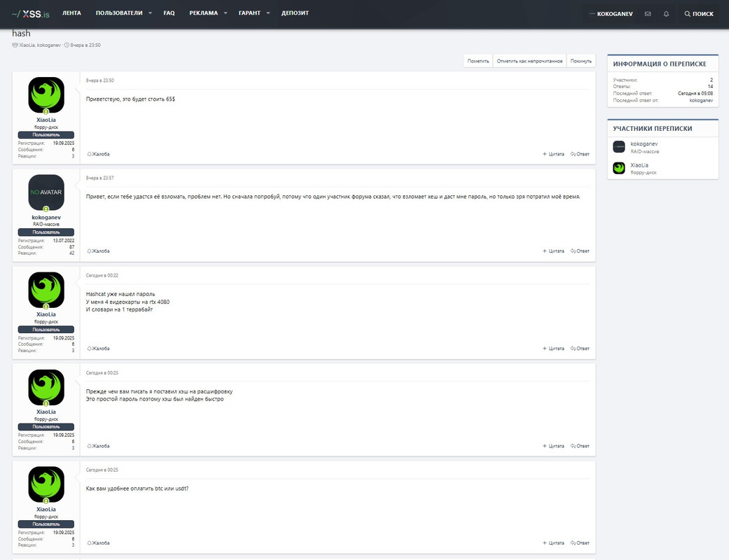
Task: Open site search (ПОИСК)
Action: click(x=698, y=14)
